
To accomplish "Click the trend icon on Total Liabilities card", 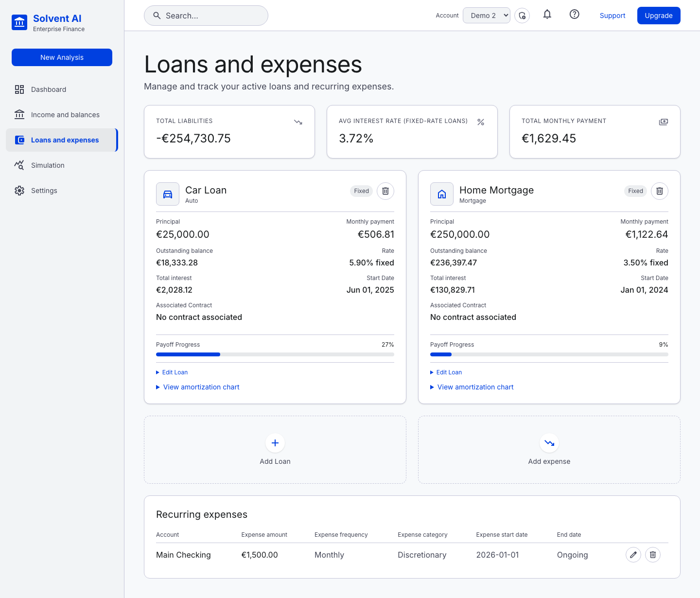I will click(298, 122).
